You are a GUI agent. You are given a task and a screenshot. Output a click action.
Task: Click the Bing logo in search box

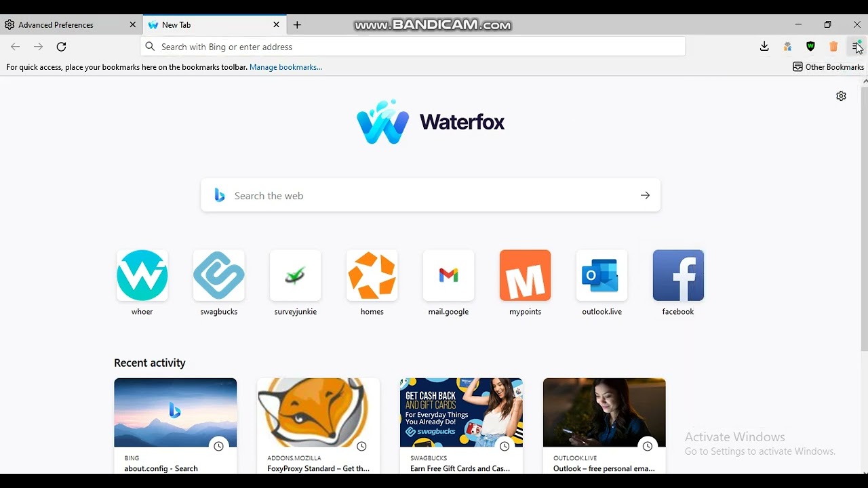219,195
